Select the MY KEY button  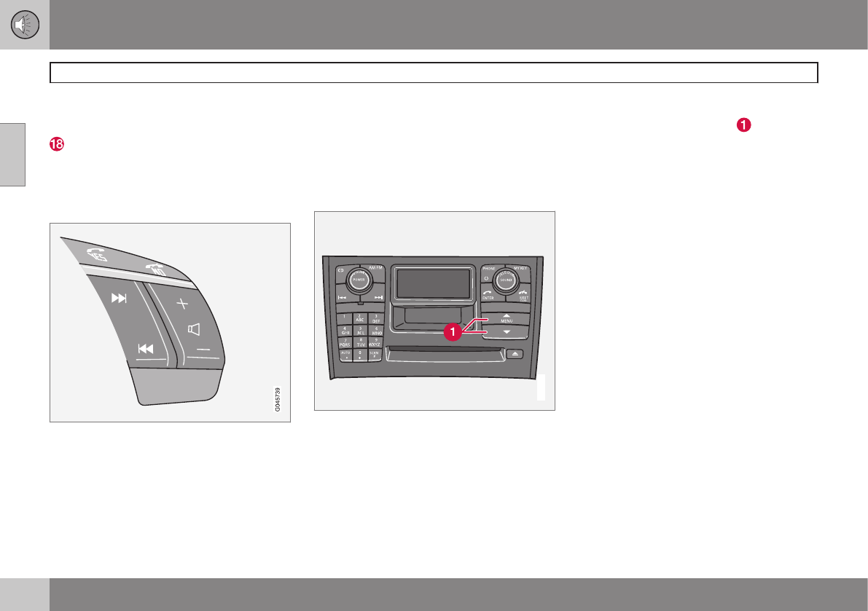520,269
